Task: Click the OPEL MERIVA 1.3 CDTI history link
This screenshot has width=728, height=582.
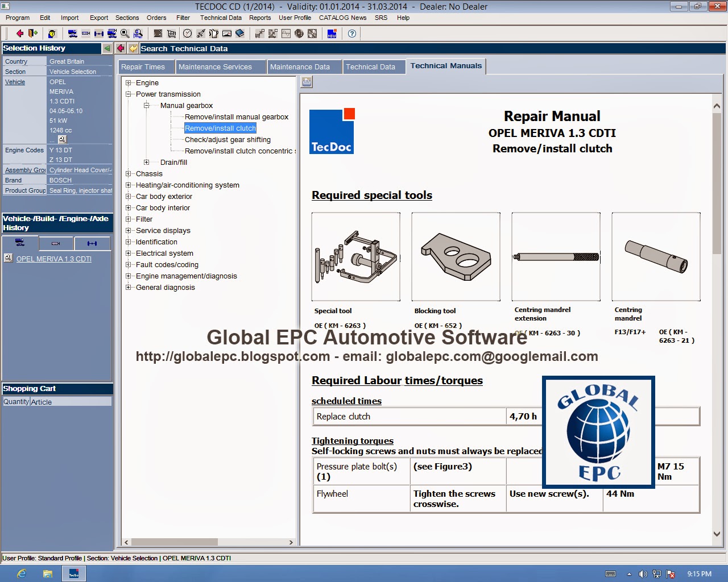Action: (x=54, y=259)
